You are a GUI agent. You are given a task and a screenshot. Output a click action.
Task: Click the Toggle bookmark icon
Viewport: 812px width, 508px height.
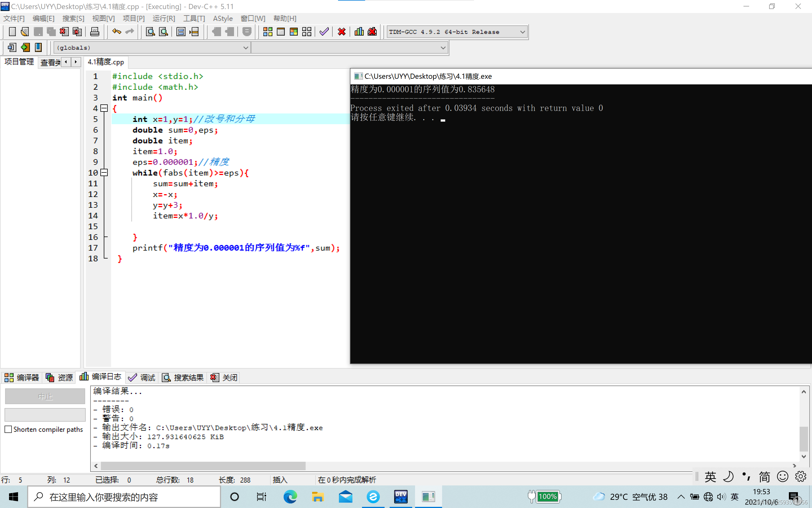tap(38, 47)
